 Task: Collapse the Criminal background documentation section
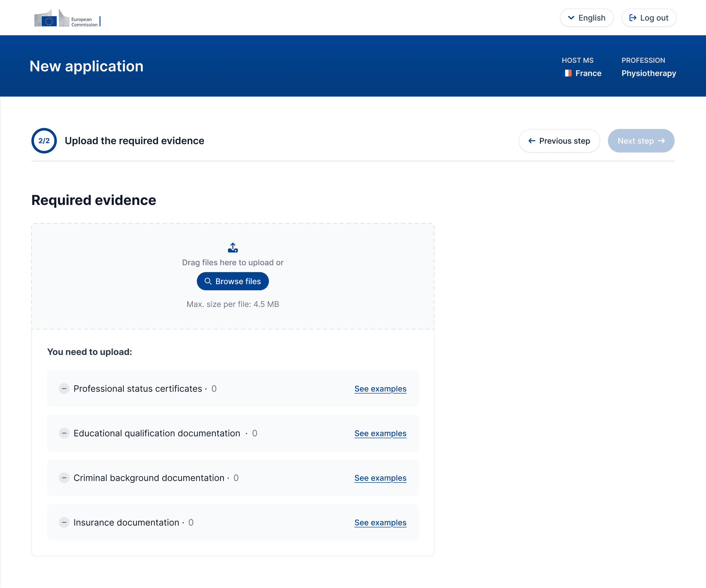click(x=64, y=478)
